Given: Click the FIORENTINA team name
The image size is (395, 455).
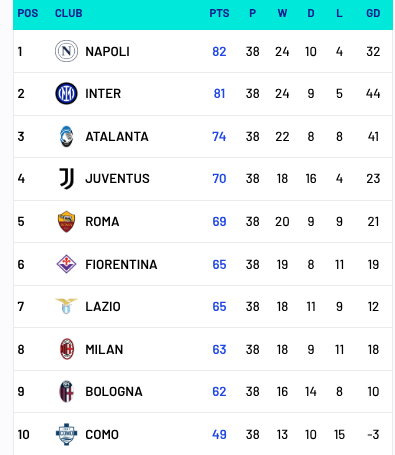Looking at the screenshot, I should click(121, 265).
